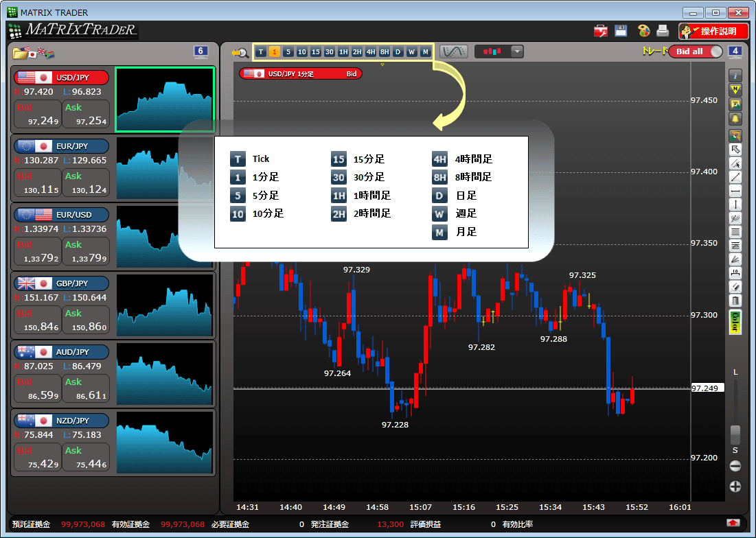The height and width of the screenshot is (538, 756).
Task: Open the technical indicator wave icon
Action: (x=454, y=51)
